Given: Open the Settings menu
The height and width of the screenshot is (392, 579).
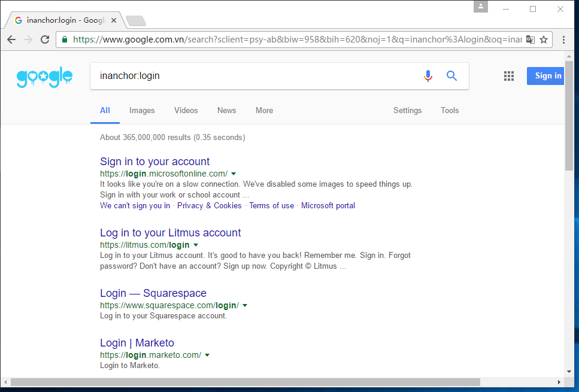Looking at the screenshot, I should [x=407, y=110].
